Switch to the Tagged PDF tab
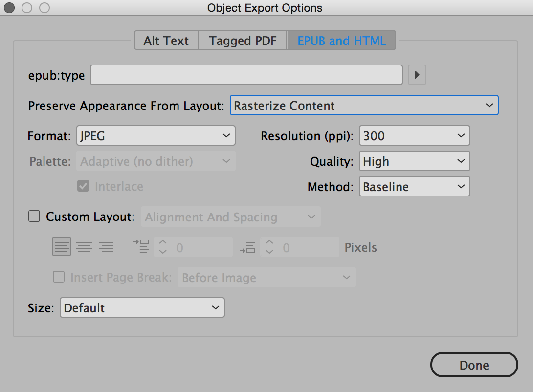Viewport: 533px width, 392px height. coord(243,41)
